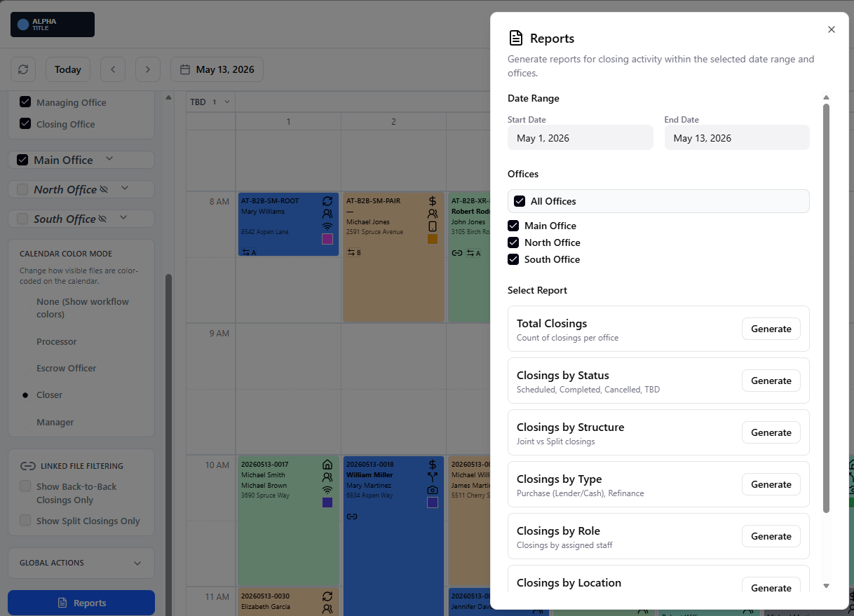Click the indigo swatch on the 20260513-0017 card
Screen dimensions: 854x616
click(x=327, y=502)
